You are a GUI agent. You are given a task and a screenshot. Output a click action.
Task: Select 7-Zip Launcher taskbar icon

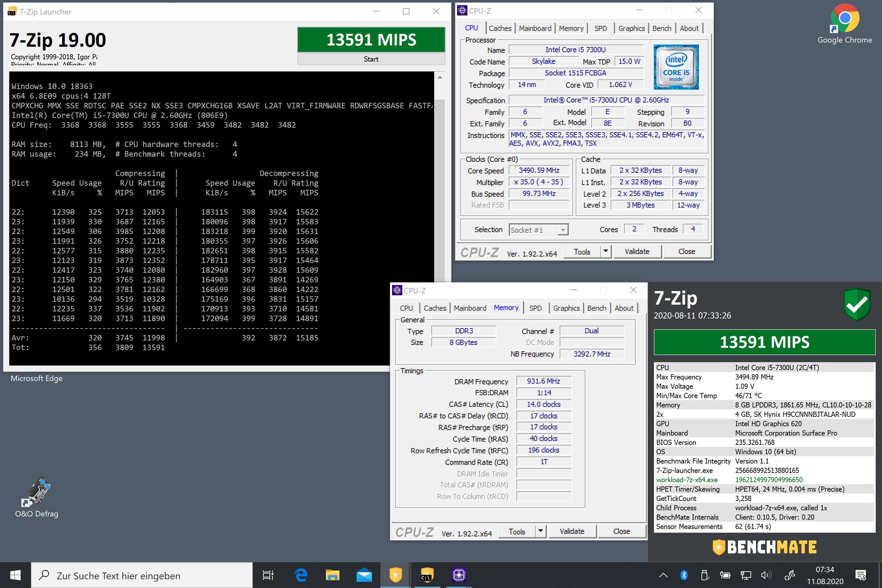pyautogui.click(x=427, y=575)
